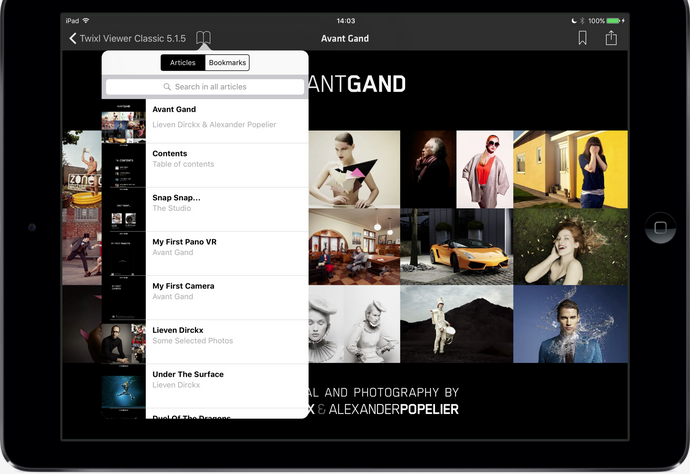690x474 pixels.
Task: Tap the yellow sports car photo
Action: point(456,246)
